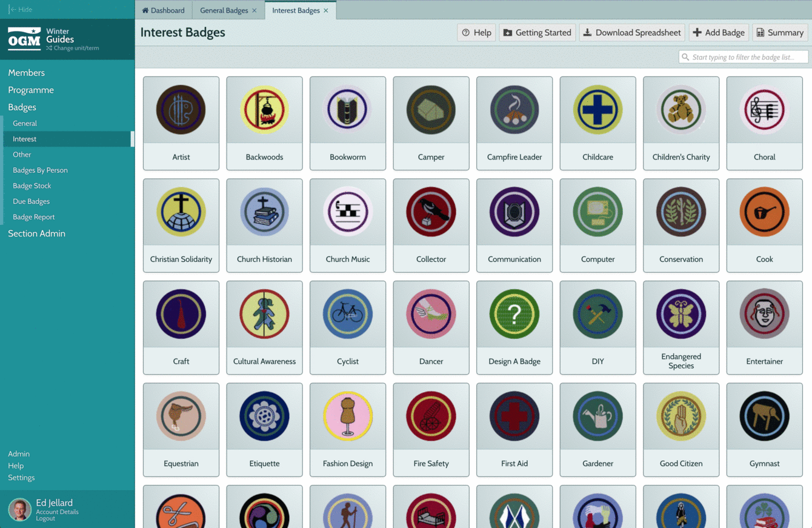
Task: Open Badge Stock in the sidebar
Action: click(x=32, y=185)
